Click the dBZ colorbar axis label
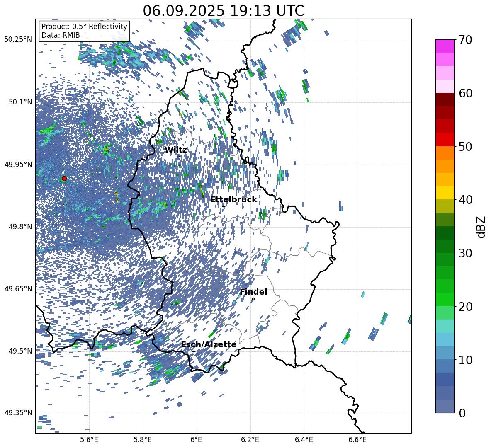The image size is (491, 448). (481, 227)
